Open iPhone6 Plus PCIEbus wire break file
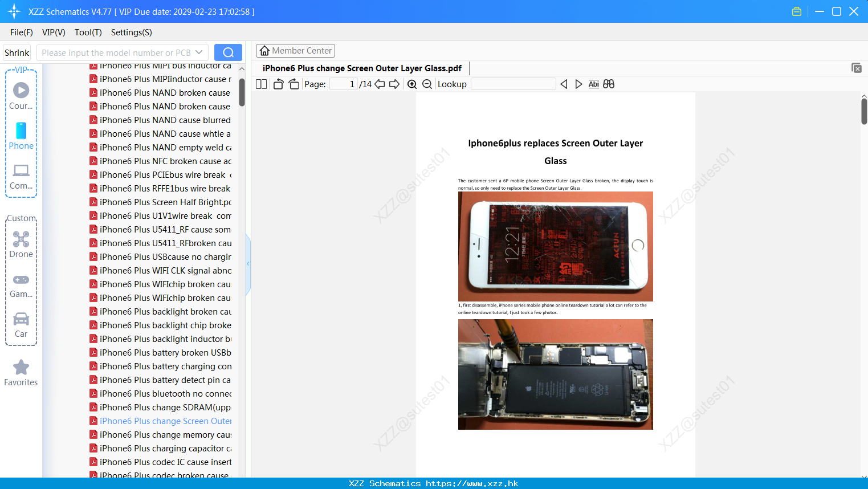Viewport: 868px width, 489px height. pyautogui.click(x=161, y=175)
